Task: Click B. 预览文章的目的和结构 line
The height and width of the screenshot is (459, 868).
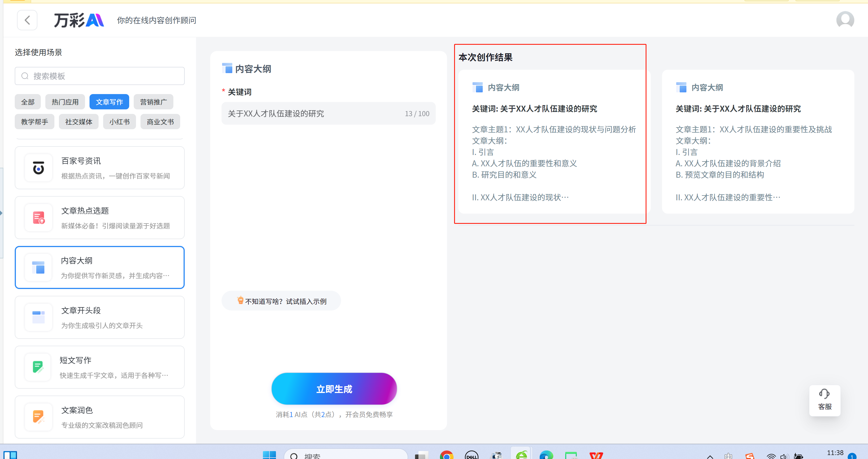Action: [x=720, y=175]
